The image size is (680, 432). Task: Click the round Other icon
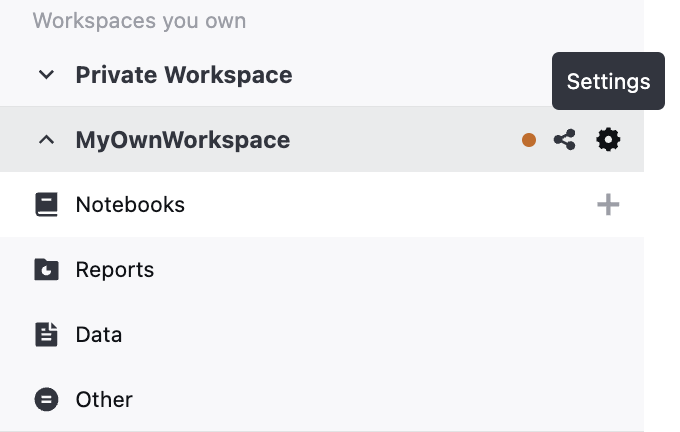tap(46, 400)
